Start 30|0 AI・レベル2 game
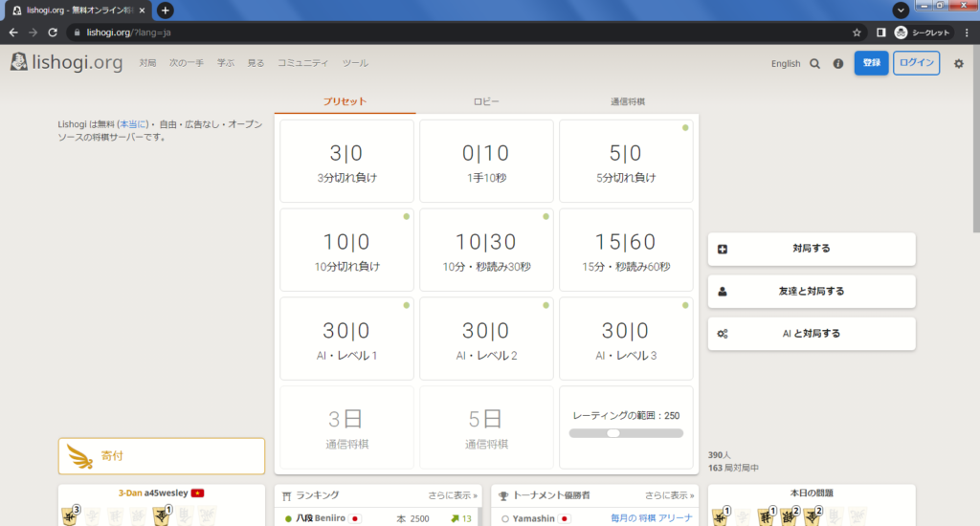Image resolution: width=980 pixels, height=526 pixels. tap(486, 339)
